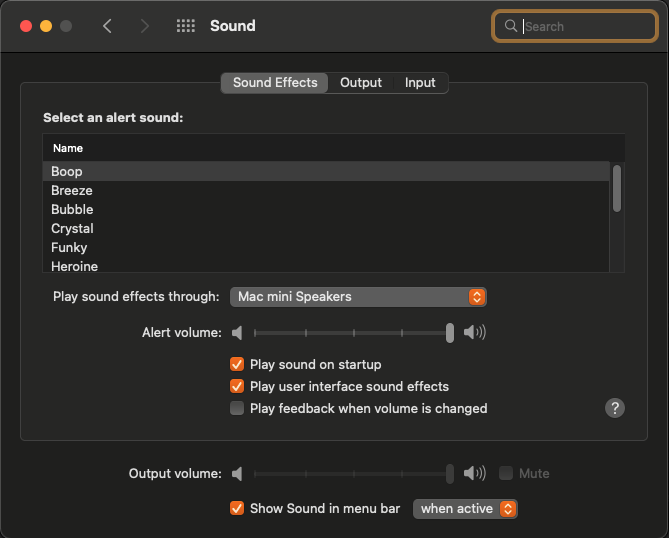Open the 'when active' popup menu
This screenshot has height=538, width=669.
click(x=465, y=509)
